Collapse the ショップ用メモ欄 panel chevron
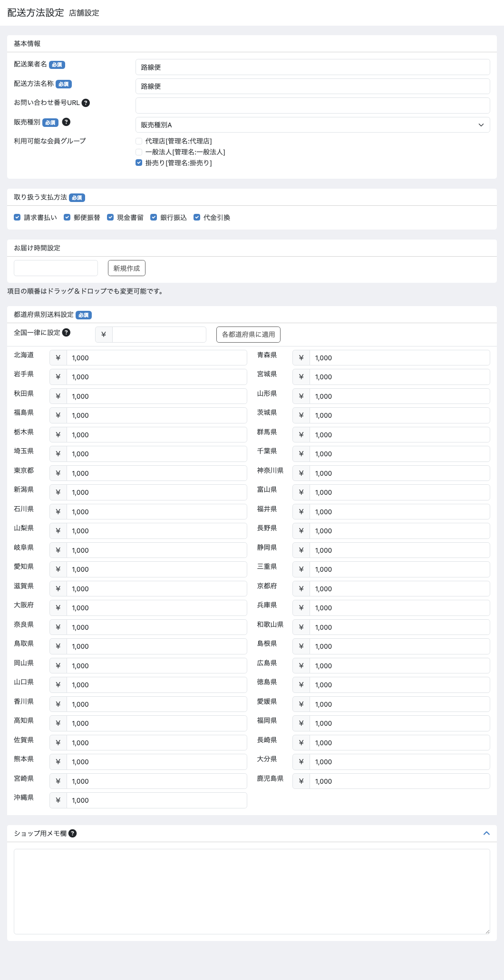 point(486,833)
